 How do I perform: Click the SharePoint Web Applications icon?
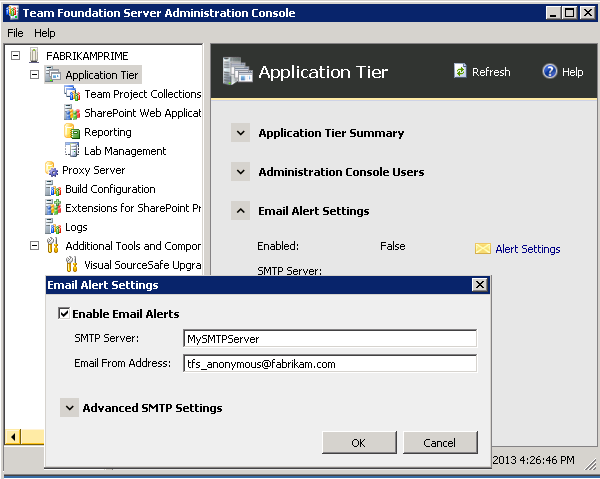[x=72, y=112]
